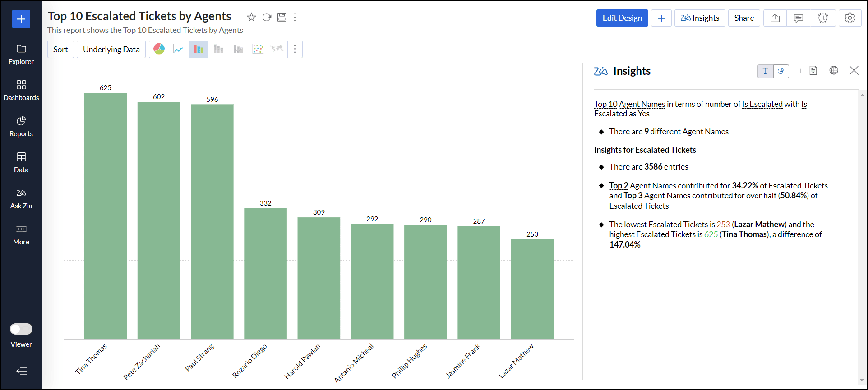Open Dashboards in the sidebar
The image size is (868, 390).
tap(21, 90)
